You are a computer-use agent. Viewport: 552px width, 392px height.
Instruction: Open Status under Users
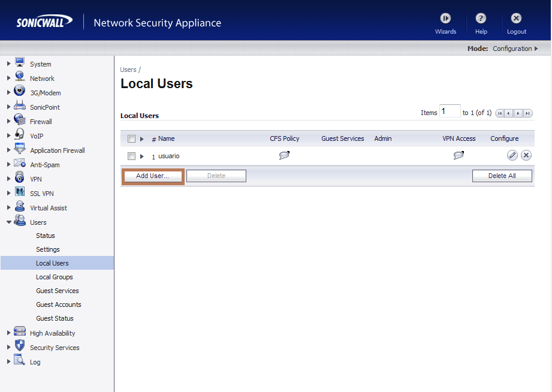(46, 236)
